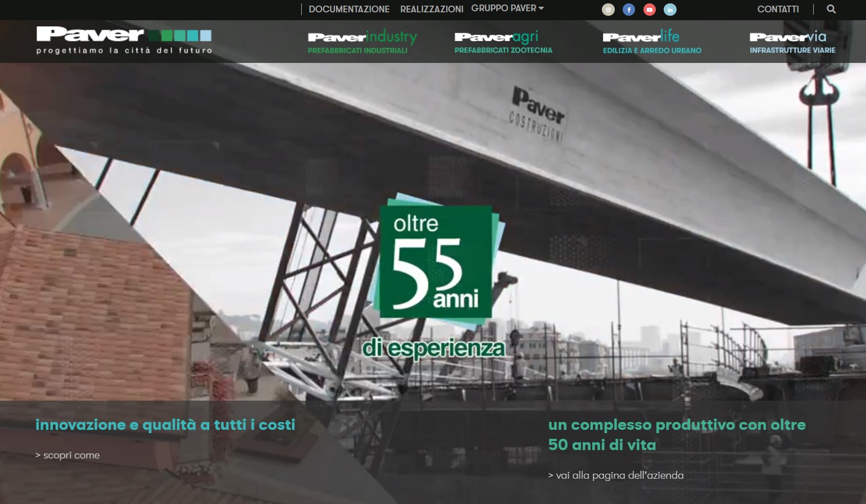Open the YouTube social icon
This screenshot has height=504, width=866.
pos(650,10)
